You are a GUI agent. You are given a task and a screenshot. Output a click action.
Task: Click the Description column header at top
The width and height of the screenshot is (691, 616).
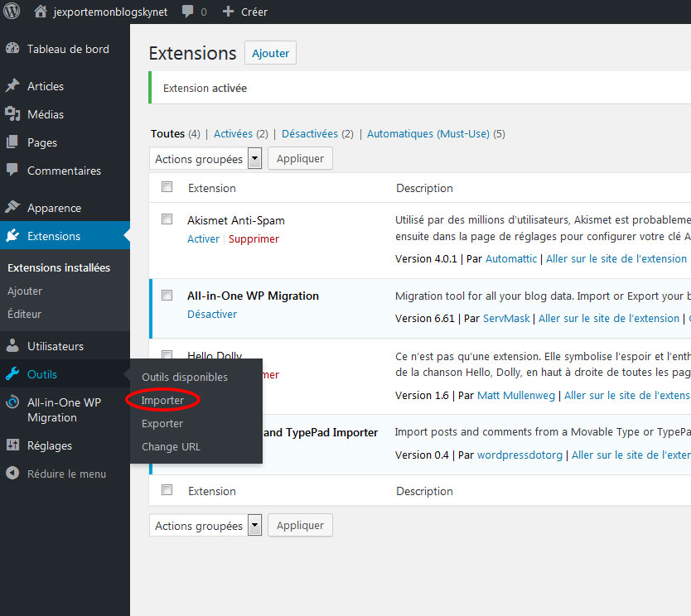[x=424, y=188]
